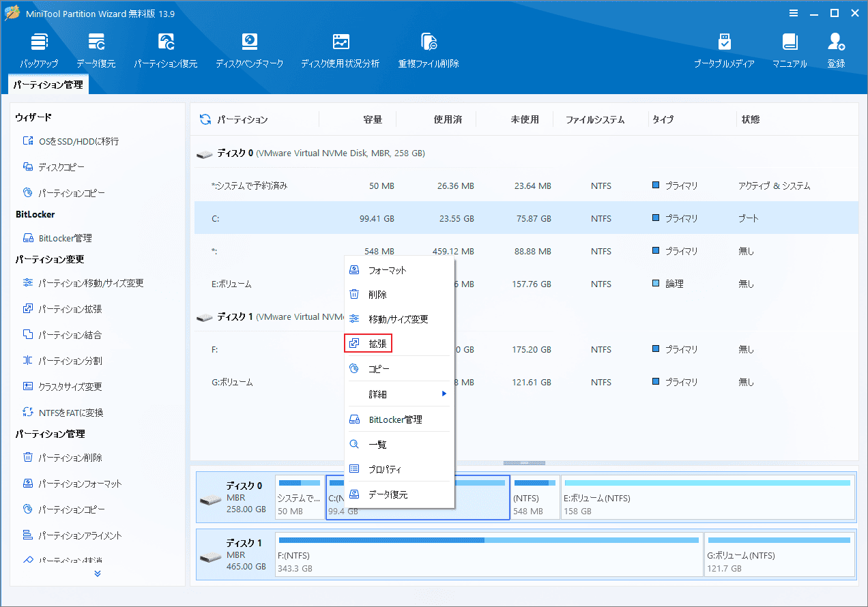Open the マニュアル icon
The width and height of the screenshot is (868, 607).
pyautogui.click(x=790, y=50)
